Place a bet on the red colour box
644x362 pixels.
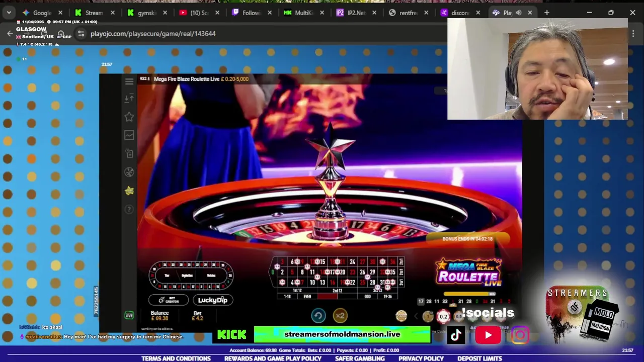point(328,296)
